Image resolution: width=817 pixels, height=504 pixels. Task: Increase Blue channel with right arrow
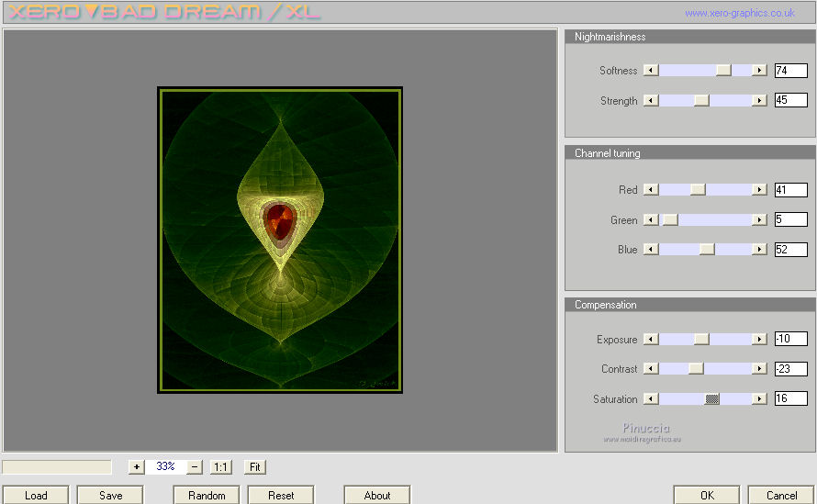(759, 249)
